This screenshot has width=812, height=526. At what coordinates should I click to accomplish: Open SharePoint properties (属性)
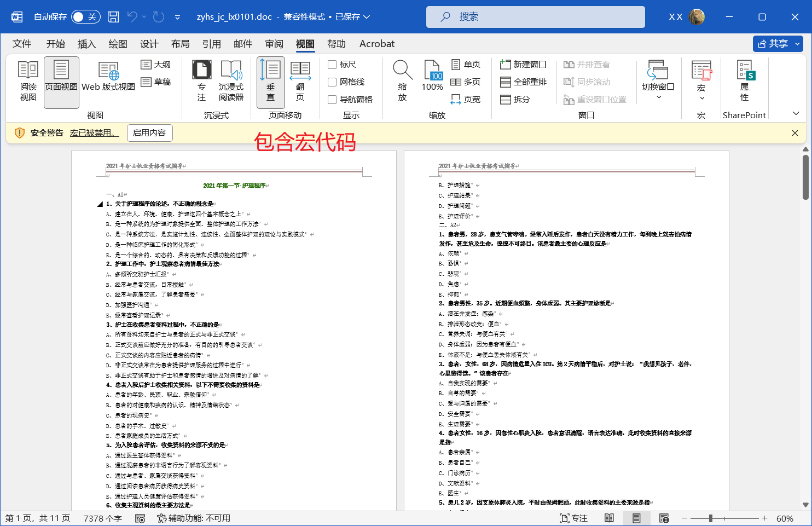(x=745, y=81)
